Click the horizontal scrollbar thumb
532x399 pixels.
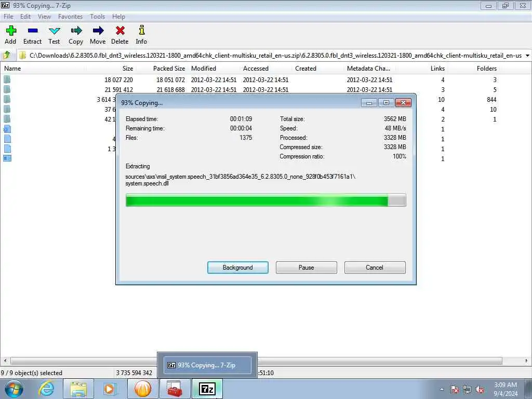point(256,361)
